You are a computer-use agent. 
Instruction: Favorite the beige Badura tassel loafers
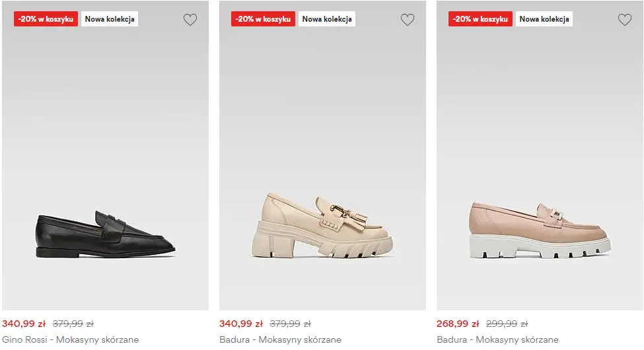(408, 20)
